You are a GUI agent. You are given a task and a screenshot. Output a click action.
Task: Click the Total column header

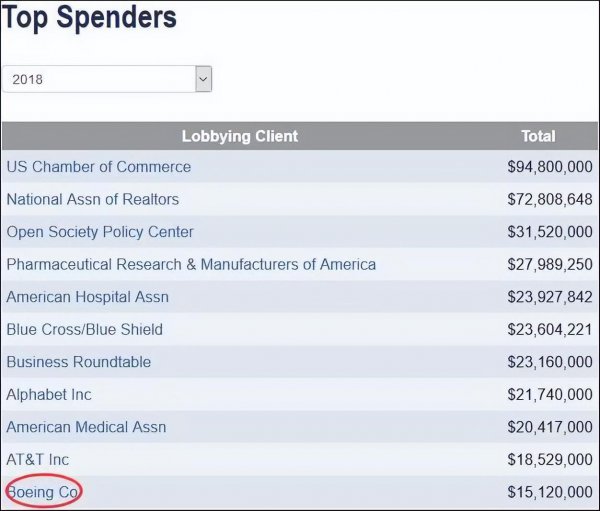click(538, 136)
